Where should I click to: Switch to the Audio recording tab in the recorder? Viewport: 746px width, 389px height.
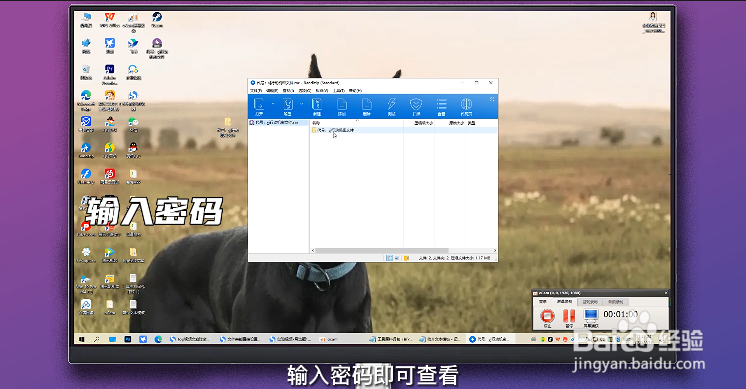click(616, 301)
